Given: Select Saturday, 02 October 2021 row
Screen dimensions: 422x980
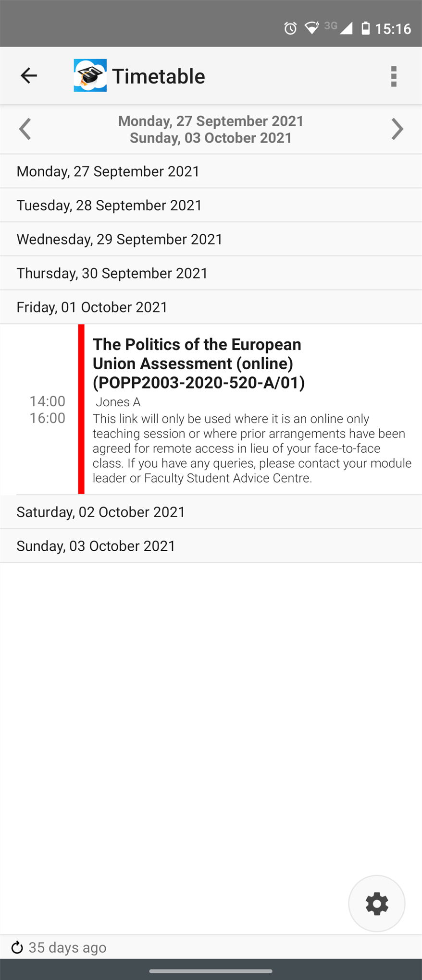Looking at the screenshot, I should click(x=211, y=512).
